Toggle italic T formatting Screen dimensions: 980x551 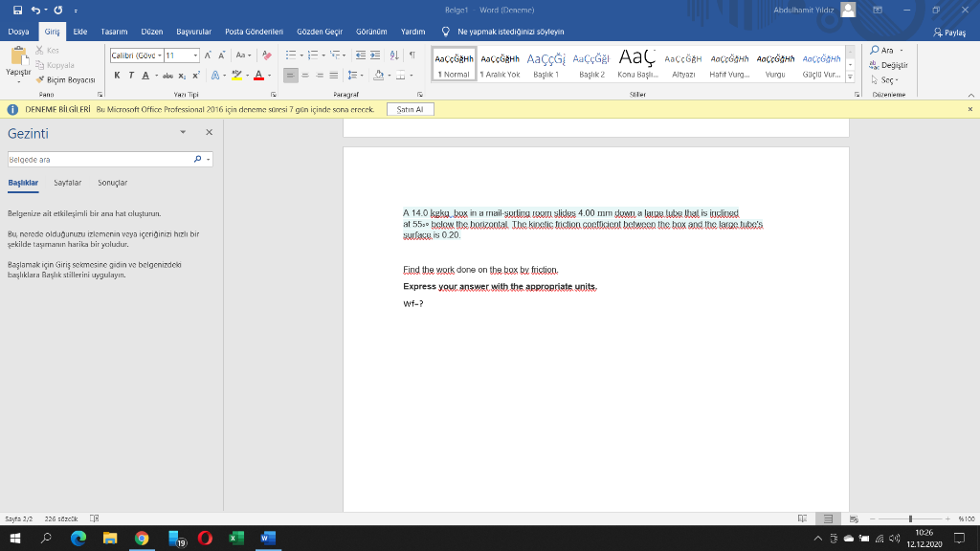[x=131, y=76]
